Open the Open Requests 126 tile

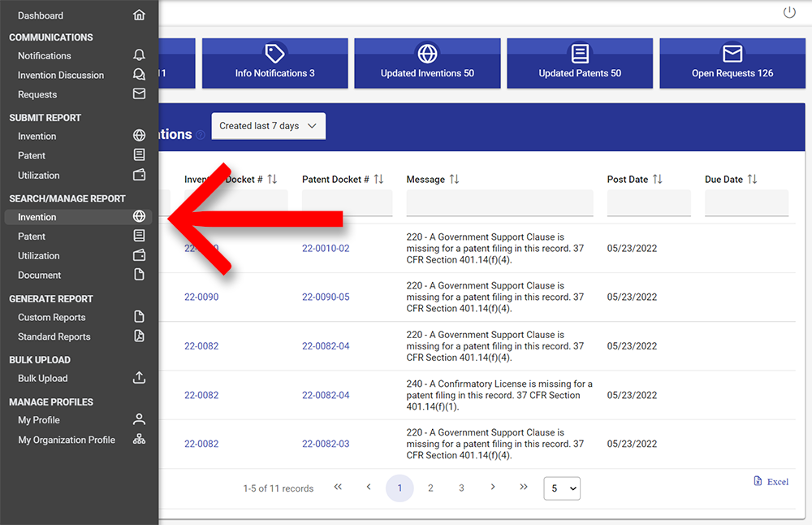pyautogui.click(x=732, y=63)
